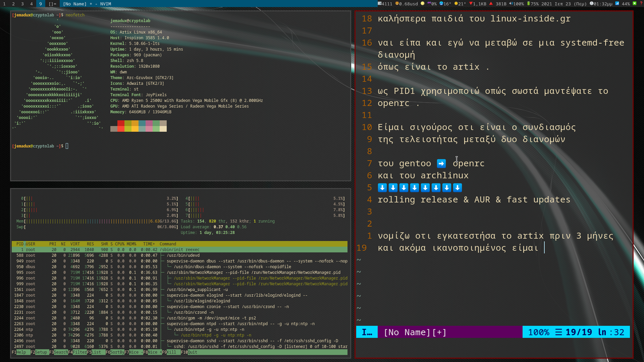Select the /usr/bin/wpa_supplicant -u process row
Viewport: 644px width, 362px height.
pos(180,290)
